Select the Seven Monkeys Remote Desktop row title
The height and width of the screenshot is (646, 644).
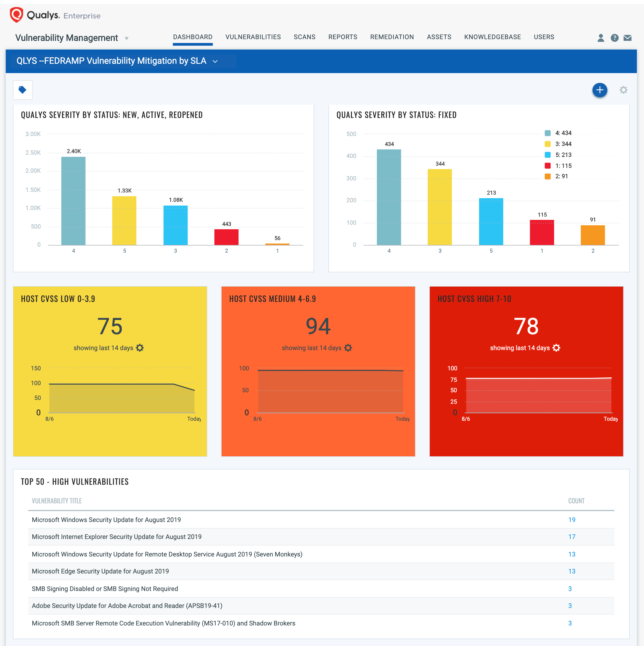[167, 554]
